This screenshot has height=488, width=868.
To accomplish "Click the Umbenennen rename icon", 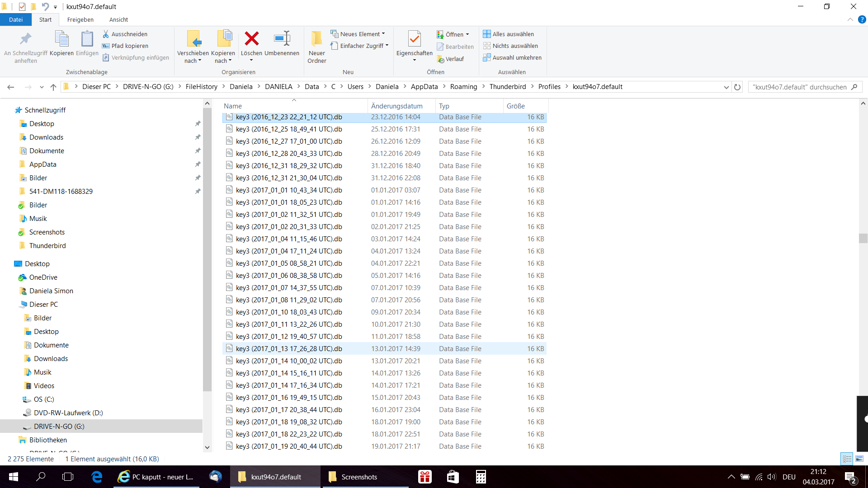I will 282,39.
